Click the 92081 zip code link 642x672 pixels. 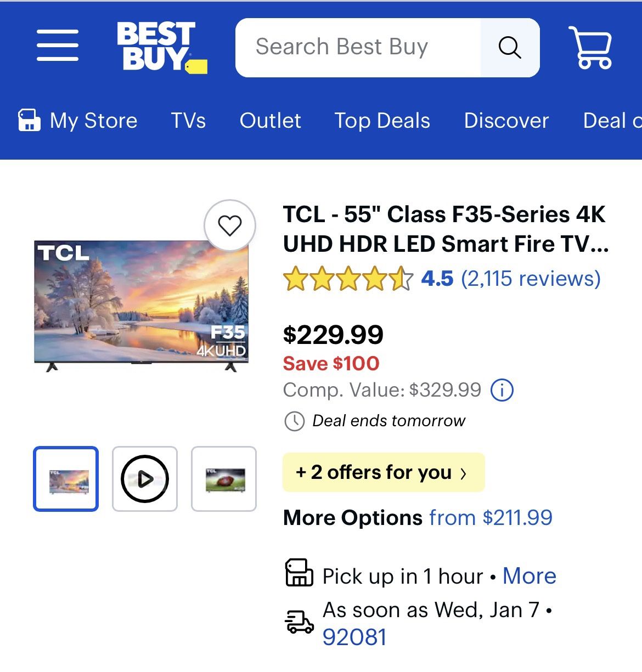click(x=355, y=636)
